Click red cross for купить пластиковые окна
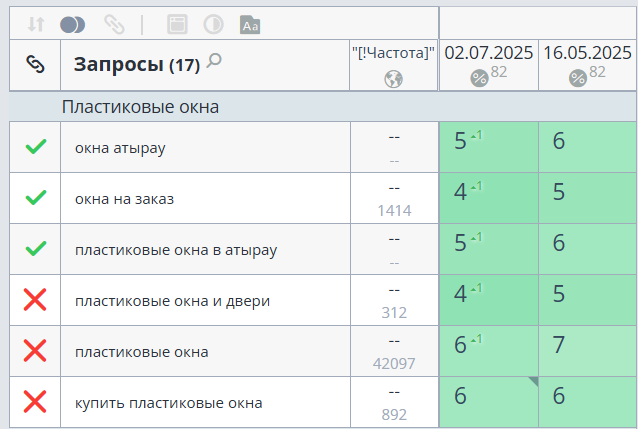Image resolution: width=638 pixels, height=429 pixels. pyautogui.click(x=35, y=401)
